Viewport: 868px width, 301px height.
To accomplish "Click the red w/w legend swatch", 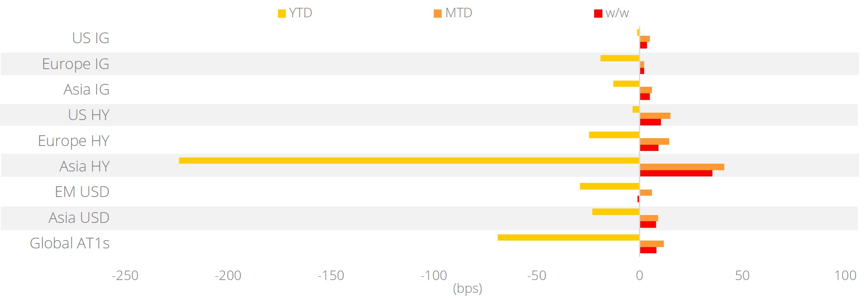I will [x=598, y=14].
